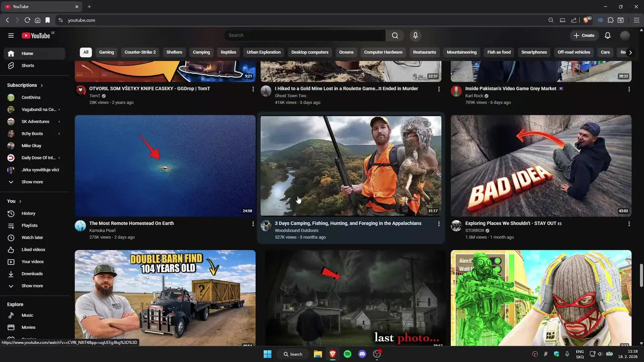Click the YouTube search input field
Screen dimensions: 644x362
(305, 35)
